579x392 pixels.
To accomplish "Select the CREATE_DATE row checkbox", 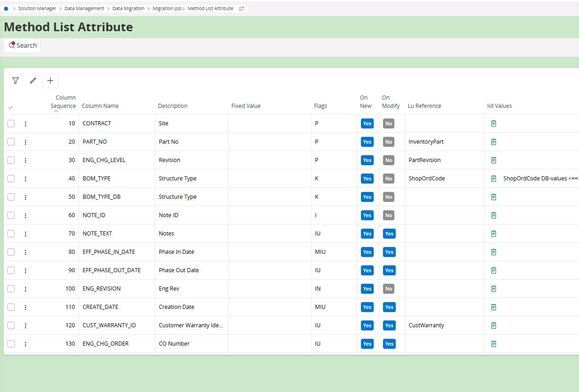I will [11, 307].
